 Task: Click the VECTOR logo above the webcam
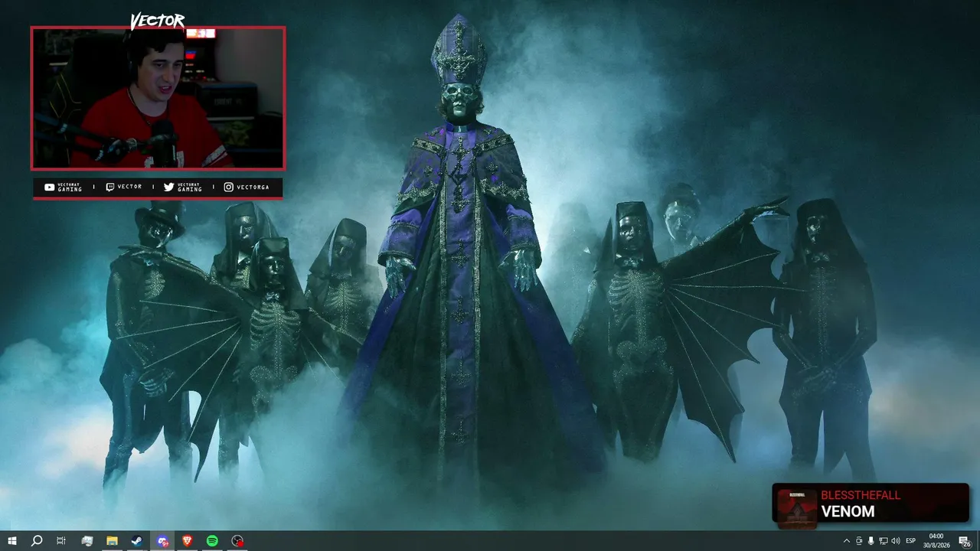tap(157, 21)
